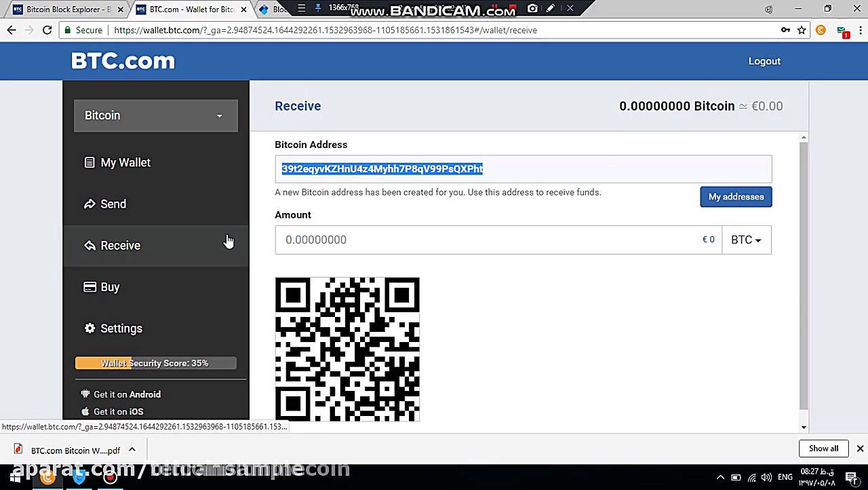Click the scrollbar down arrow
This screenshot has width=868, height=490.
click(x=804, y=427)
